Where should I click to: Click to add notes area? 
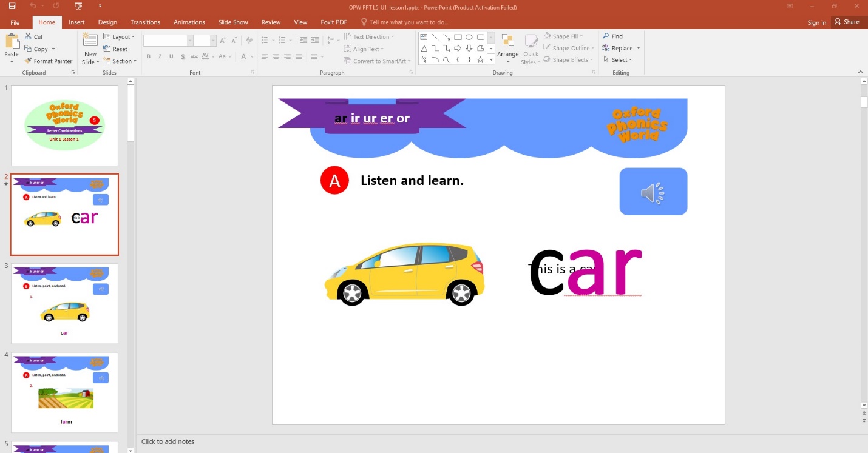168,441
